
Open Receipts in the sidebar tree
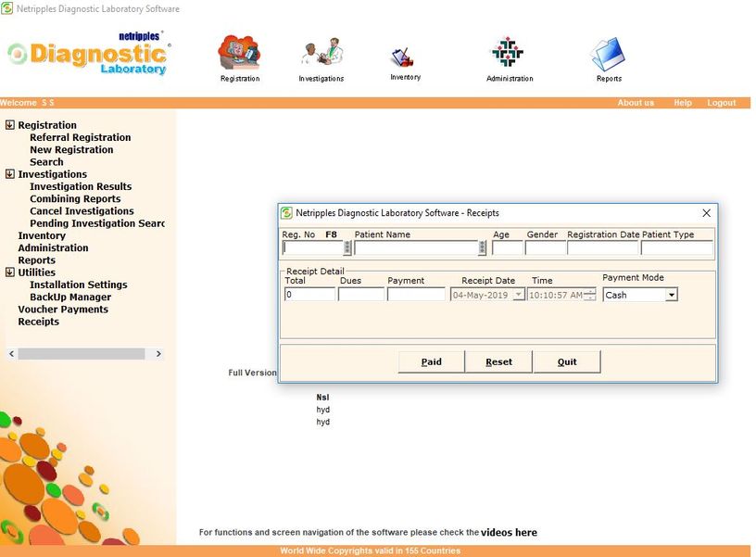[x=39, y=322]
